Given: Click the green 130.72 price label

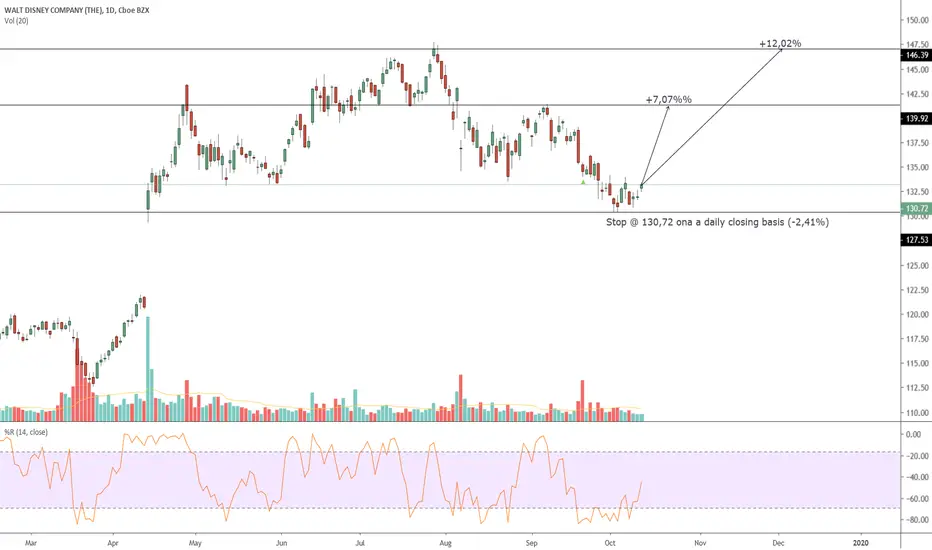Looking at the screenshot, I should coord(917,209).
